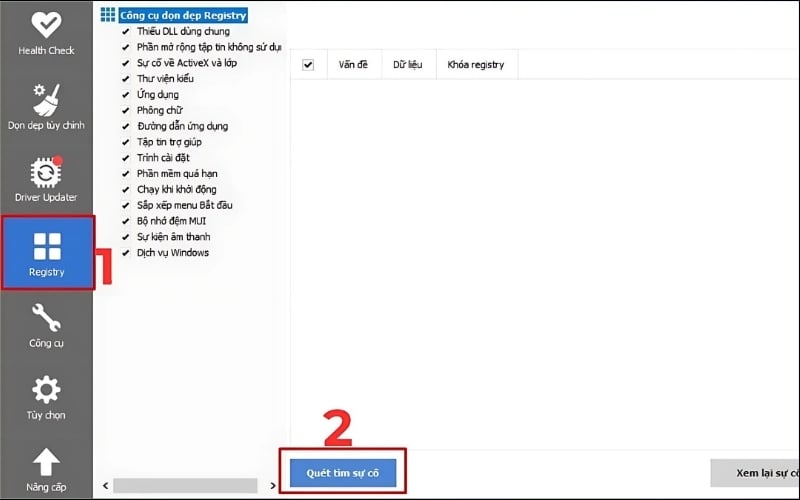Open the Health Check heart icon
This screenshot has height=500, width=800.
[46, 24]
